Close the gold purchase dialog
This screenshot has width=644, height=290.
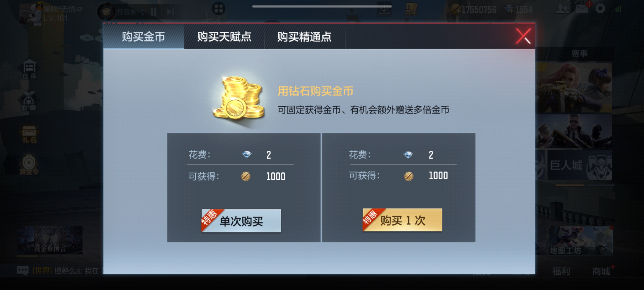pos(523,36)
